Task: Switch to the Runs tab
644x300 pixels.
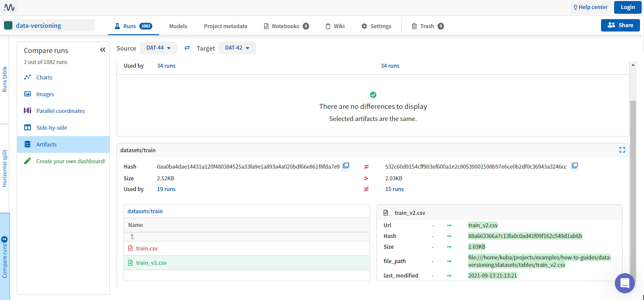Action: tap(133, 26)
